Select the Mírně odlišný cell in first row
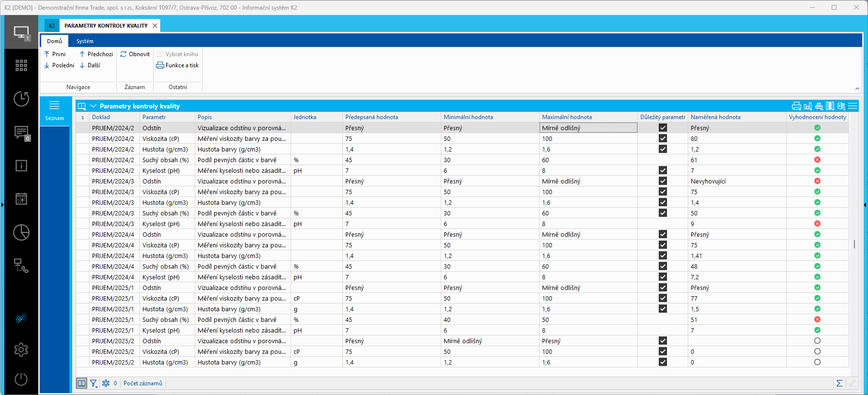This screenshot has width=868, height=395. click(x=588, y=128)
